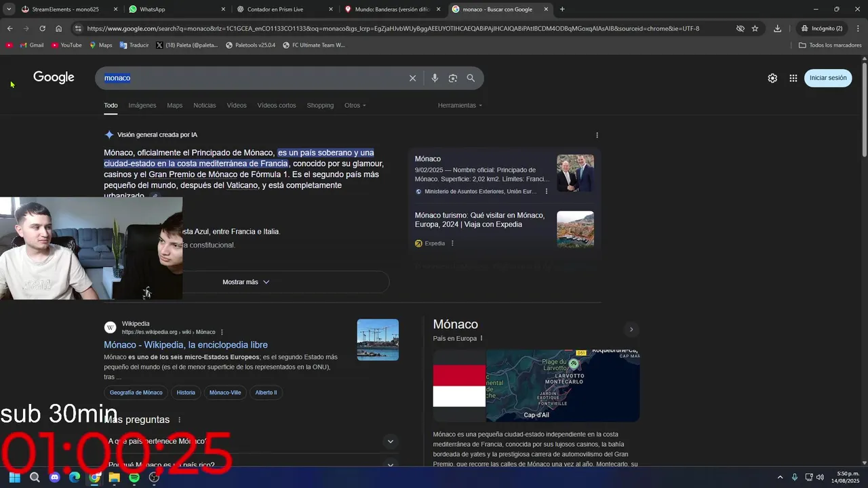
Task: Open Google Lens image search icon
Action: pyautogui.click(x=453, y=78)
